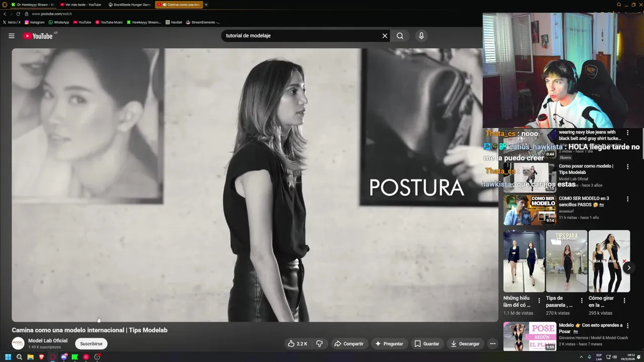The width and height of the screenshot is (644, 362).
Task: Open 'COMO SER MODELO en 3 sencillos PASOS' title
Action: point(584,201)
